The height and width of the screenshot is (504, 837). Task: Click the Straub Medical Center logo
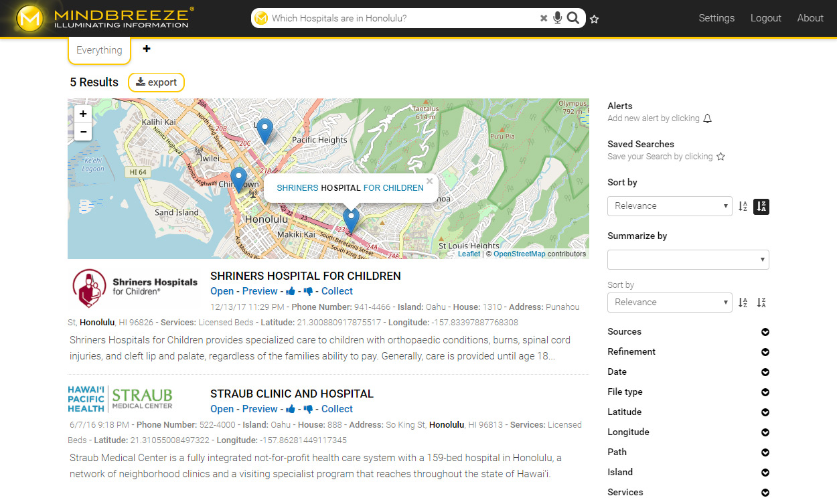click(121, 399)
